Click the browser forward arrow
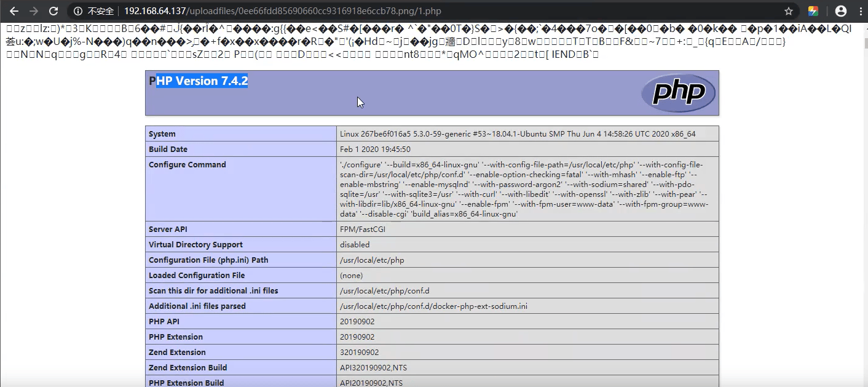The height and width of the screenshot is (387, 868). (34, 11)
